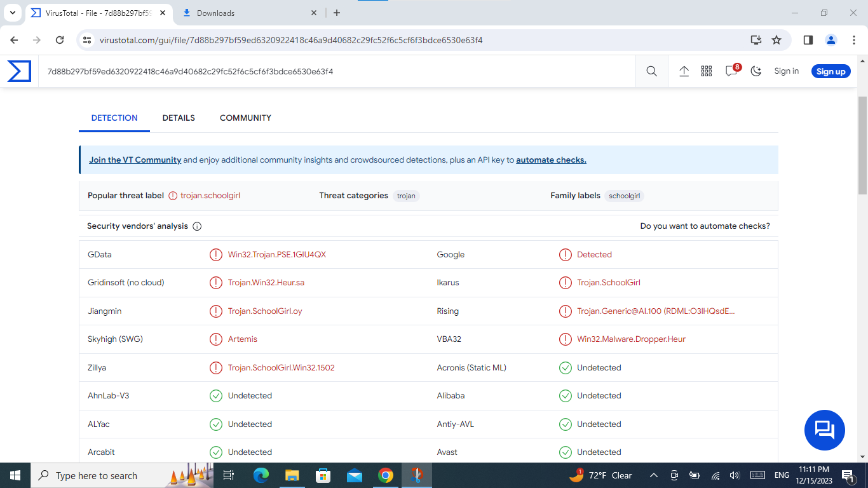Bookmark this page with star icon
Viewport: 868px width, 488px height.
pyautogui.click(x=776, y=40)
